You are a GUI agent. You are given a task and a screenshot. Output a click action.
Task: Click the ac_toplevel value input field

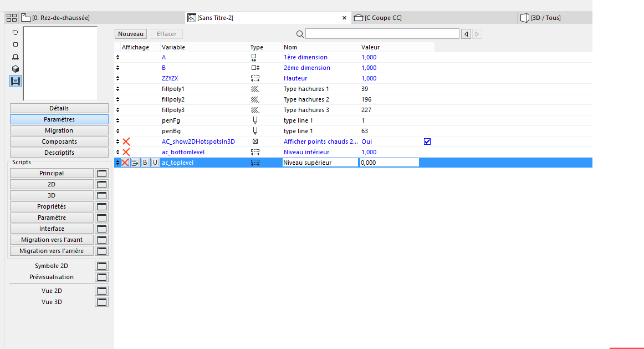389,163
